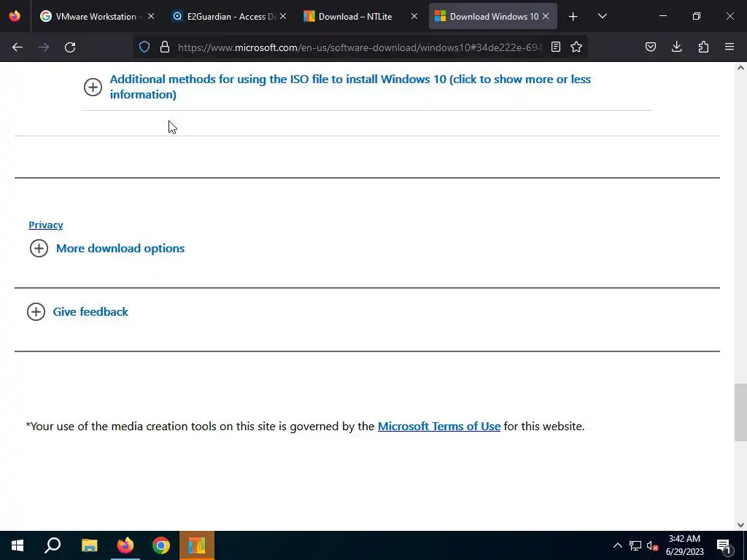Click the scrollbar down arrow

point(740,525)
